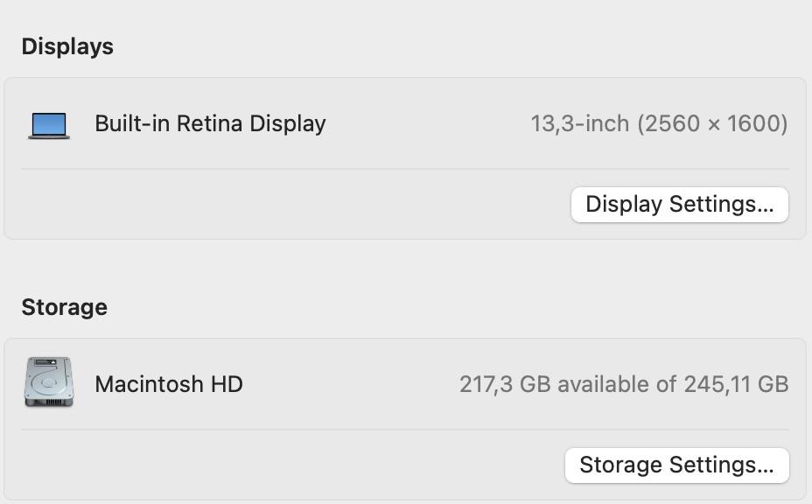This screenshot has height=504, width=812.
Task: Select the 2560 × 1600 resolution value
Action: click(710, 122)
